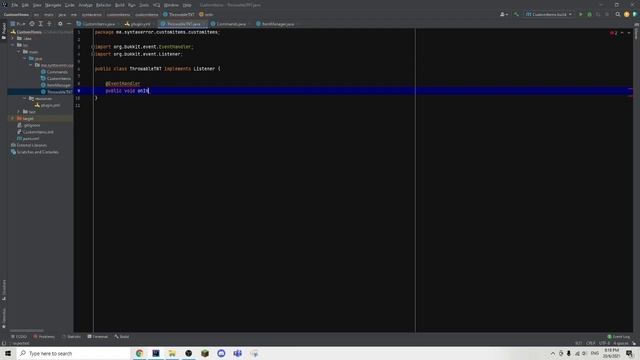Click the errors indicator in editor corner

click(x=613, y=33)
